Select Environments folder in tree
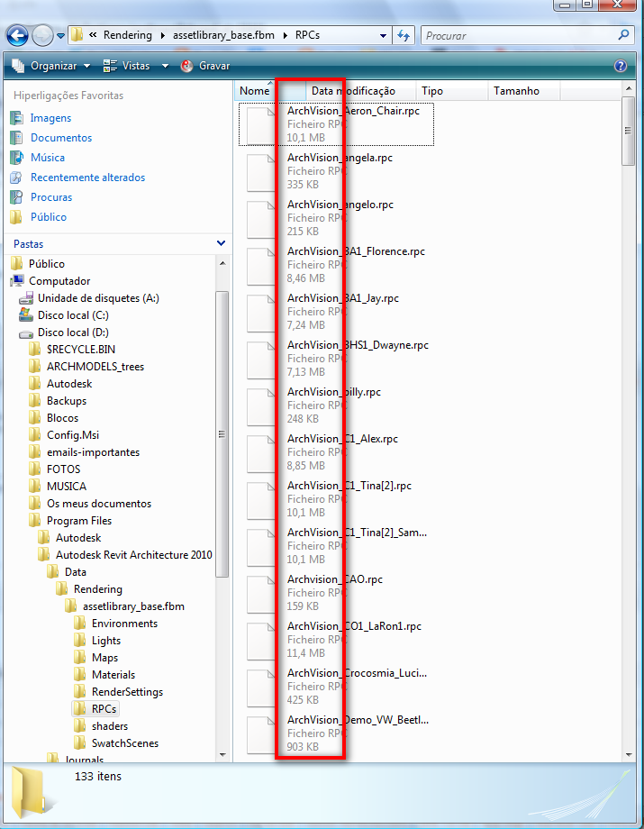Screen dimensions: 644x829 click(x=124, y=624)
